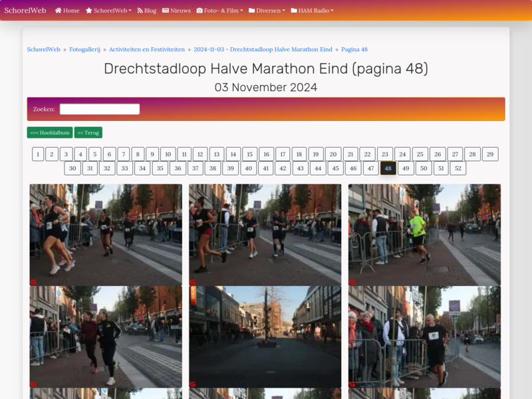This screenshot has height=399, width=532.
Task: Click the active page 48 button
Action: click(x=388, y=168)
